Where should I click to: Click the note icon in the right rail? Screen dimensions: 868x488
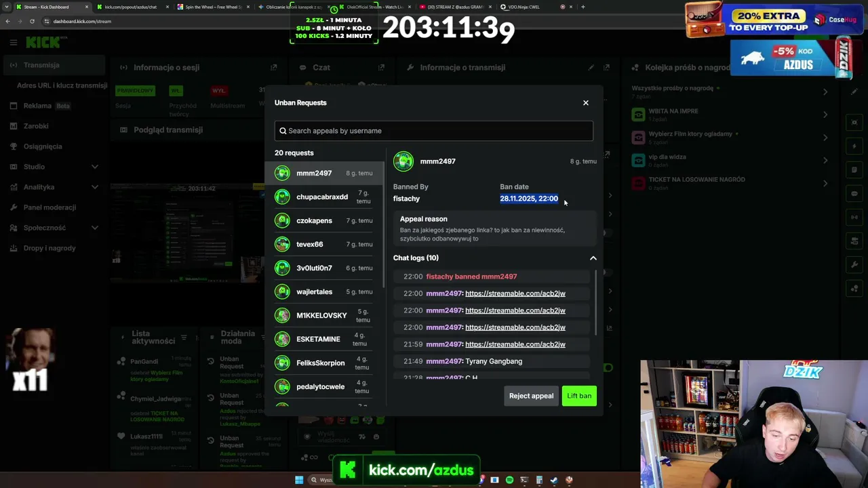pos(854,170)
